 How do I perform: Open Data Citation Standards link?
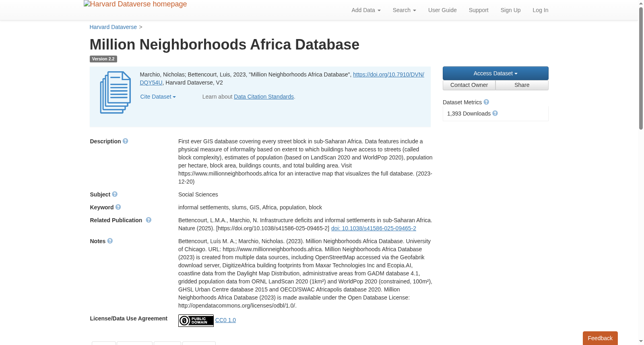click(x=264, y=97)
